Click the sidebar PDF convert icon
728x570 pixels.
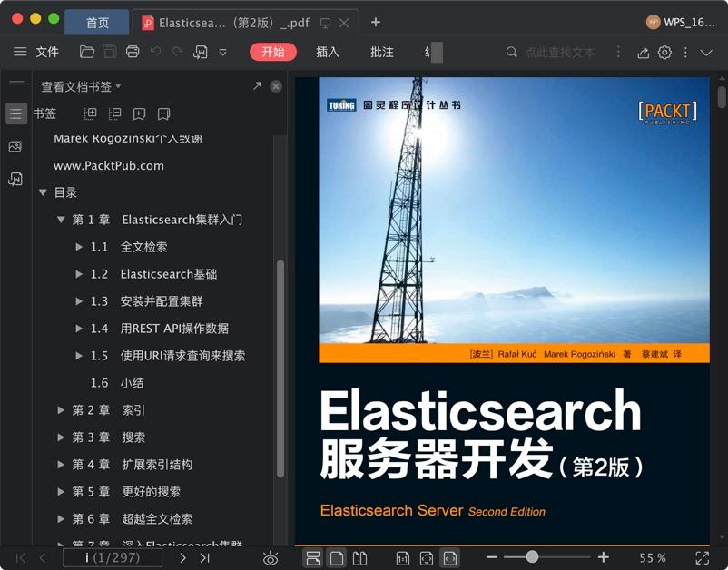pos(15,179)
